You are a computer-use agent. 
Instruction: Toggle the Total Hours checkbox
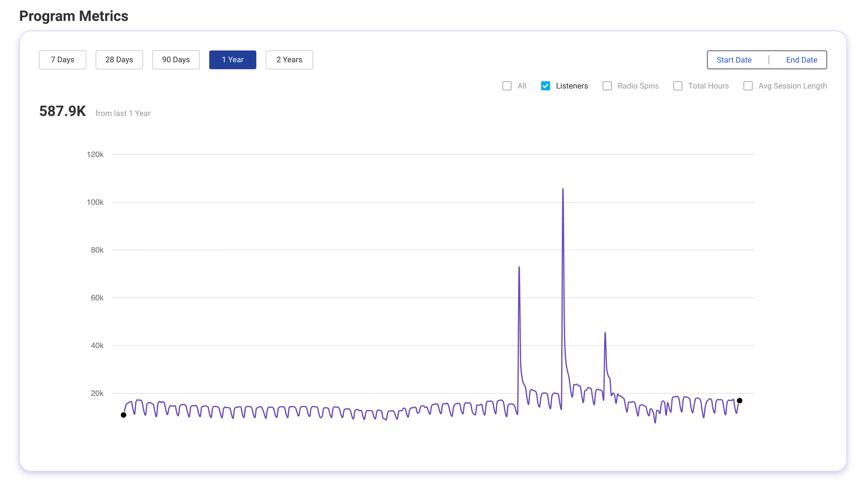[678, 86]
